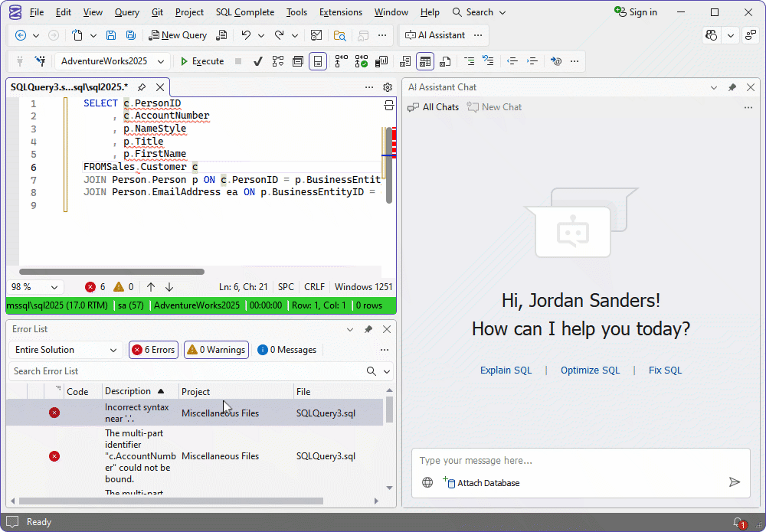This screenshot has width=766, height=532.
Task: Click the Parse checkmark icon
Action: (x=258, y=61)
